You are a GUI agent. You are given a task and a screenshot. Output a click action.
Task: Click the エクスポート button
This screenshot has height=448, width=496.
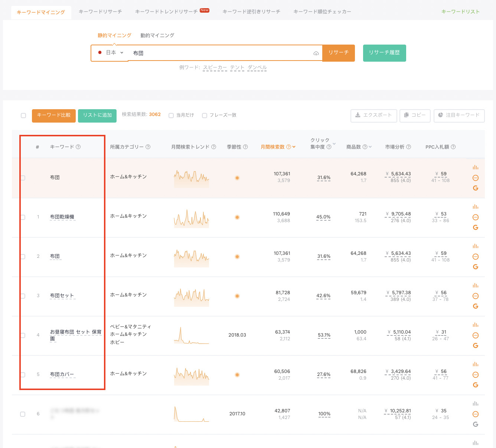[x=373, y=115]
